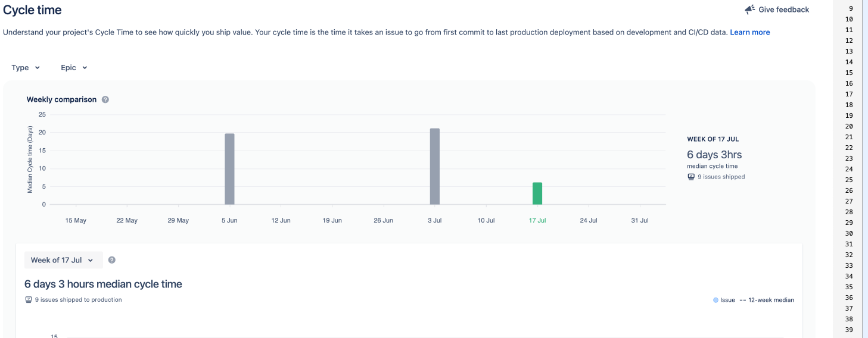Click the 29 May axis label
Image resolution: width=868 pixels, height=338 pixels.
point(178,220)
